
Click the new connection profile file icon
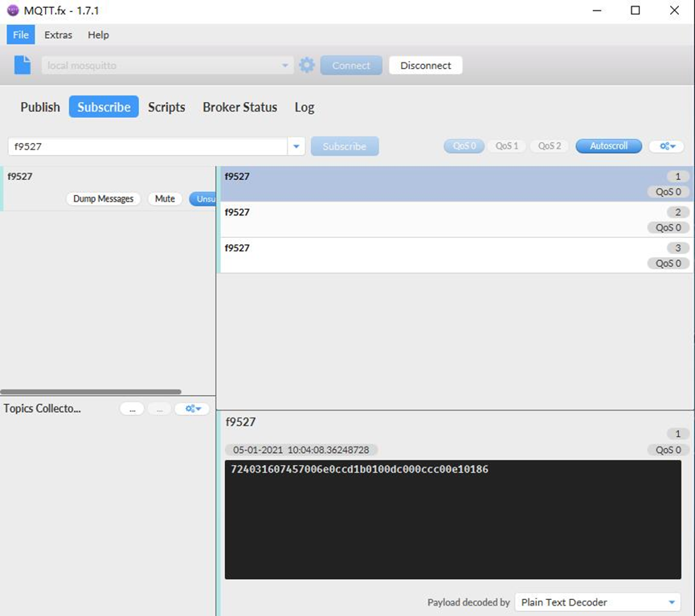coord(22,65)
